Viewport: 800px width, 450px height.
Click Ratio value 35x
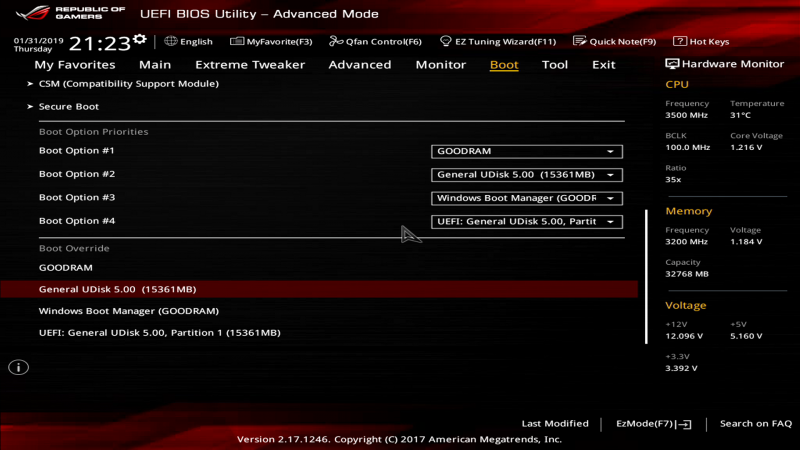click(x=673, y=180)
